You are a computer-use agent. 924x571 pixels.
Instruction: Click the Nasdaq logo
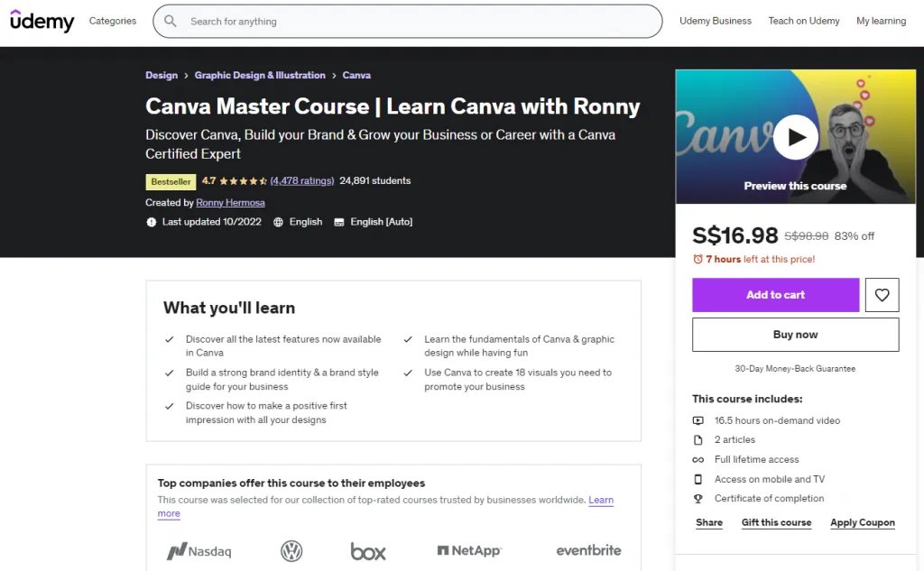point(199,551)
